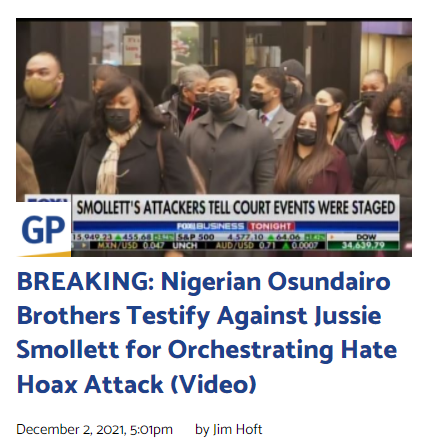Click the red TONIGHT label in banner
Image resolution: width=425 pixels, height=448 pixels.
[271, 227]
